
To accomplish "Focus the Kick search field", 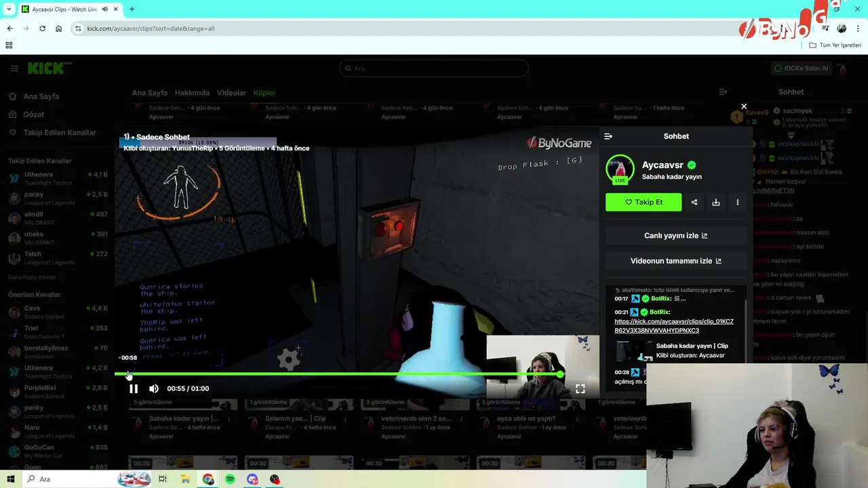I will [x=434, y=68].
